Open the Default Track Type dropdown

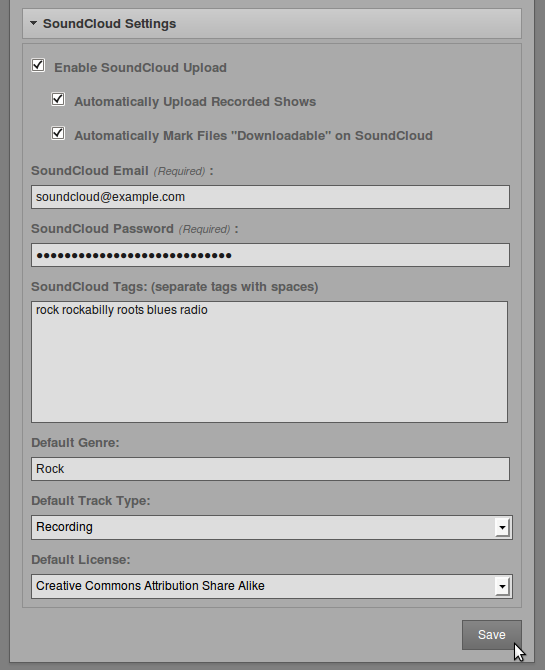point(272,527)
